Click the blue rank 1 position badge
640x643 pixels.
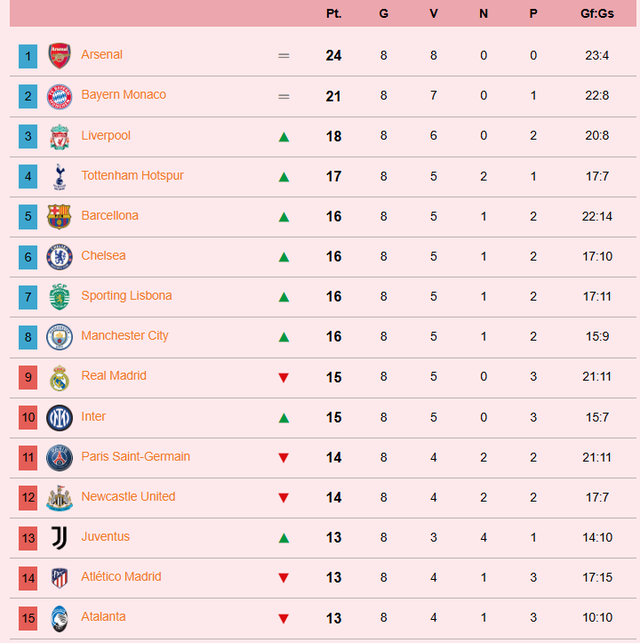click(28, 56)
